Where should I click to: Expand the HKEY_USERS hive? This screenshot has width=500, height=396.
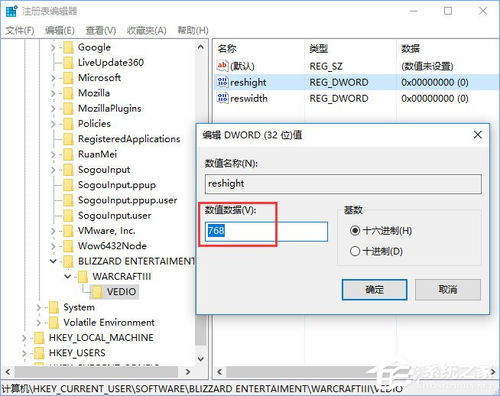(24, 353)
